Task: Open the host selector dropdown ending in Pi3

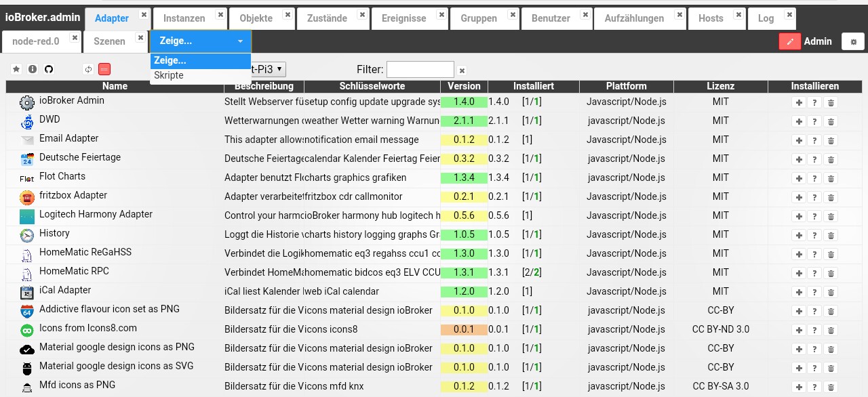Action: click(x=269, y=69)
